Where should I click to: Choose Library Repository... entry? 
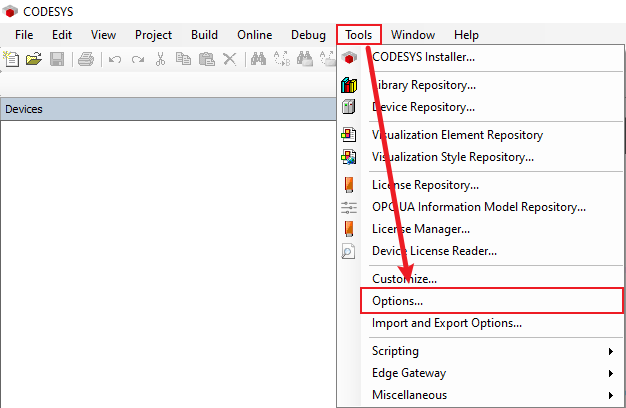480,85
